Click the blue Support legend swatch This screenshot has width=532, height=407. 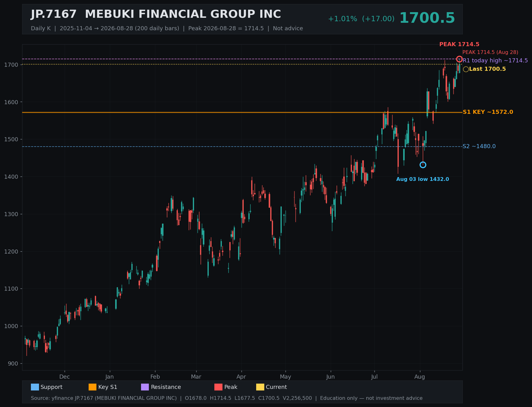pos(35,387)
